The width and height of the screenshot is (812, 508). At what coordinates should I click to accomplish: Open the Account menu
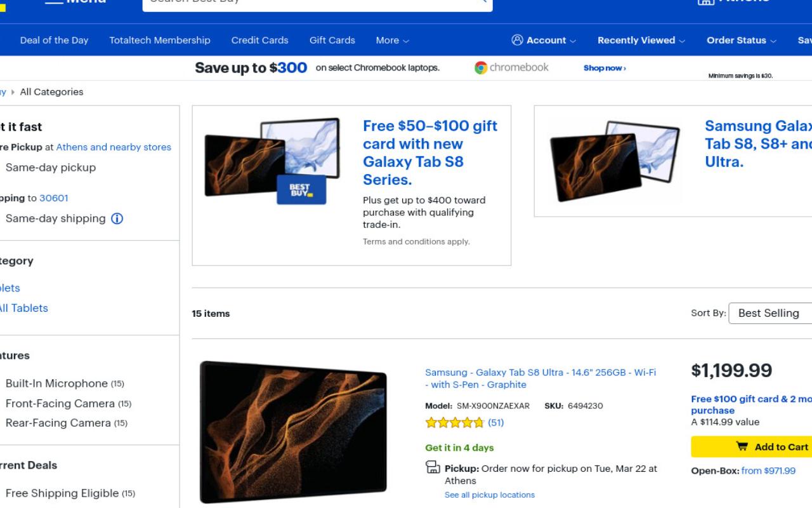tap(544, 40)
